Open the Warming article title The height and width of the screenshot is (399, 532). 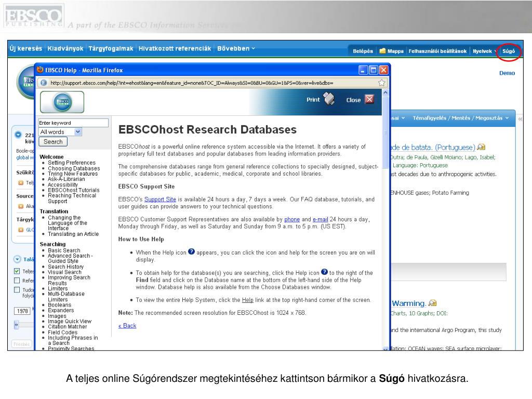tap(409, 303)
